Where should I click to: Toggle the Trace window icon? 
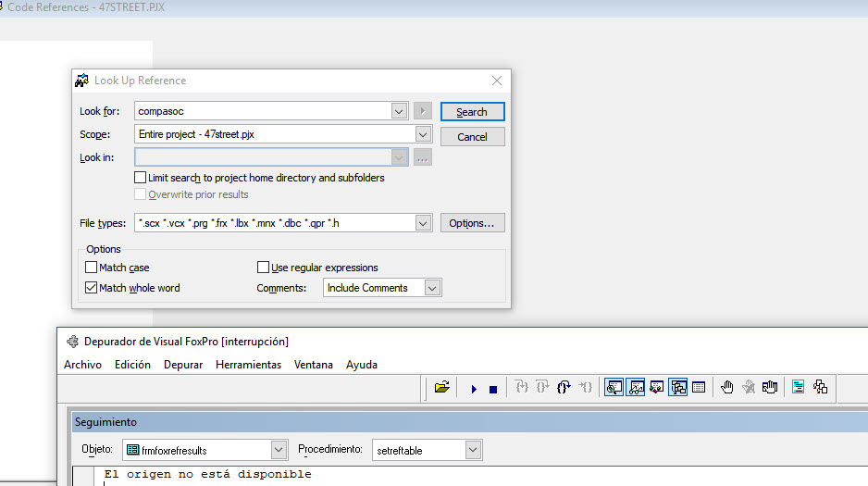[x=614, y=388]
